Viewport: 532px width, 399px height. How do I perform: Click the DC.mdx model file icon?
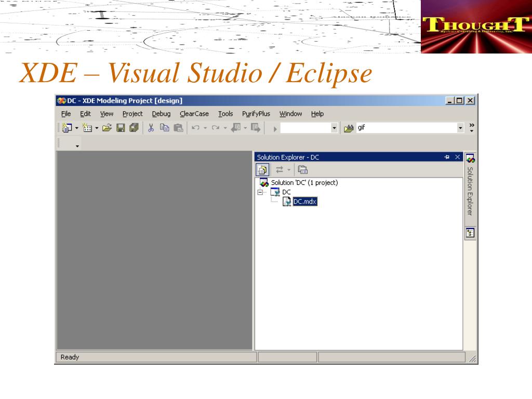[287, 202]
